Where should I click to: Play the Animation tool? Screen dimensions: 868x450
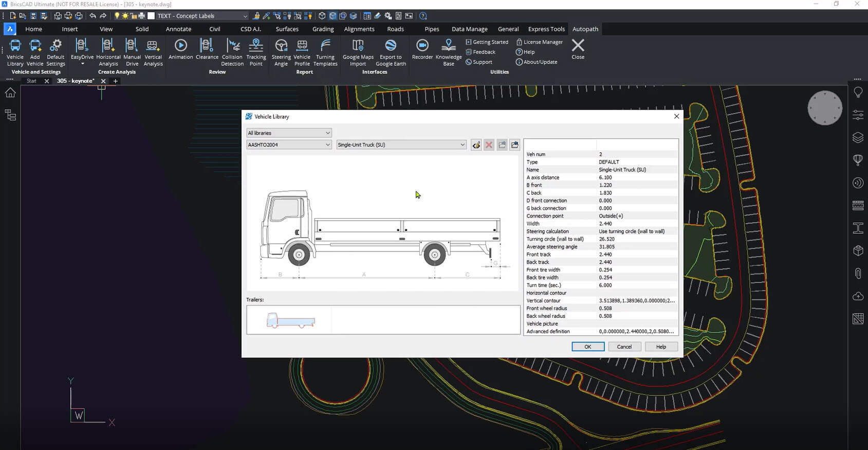181,49
